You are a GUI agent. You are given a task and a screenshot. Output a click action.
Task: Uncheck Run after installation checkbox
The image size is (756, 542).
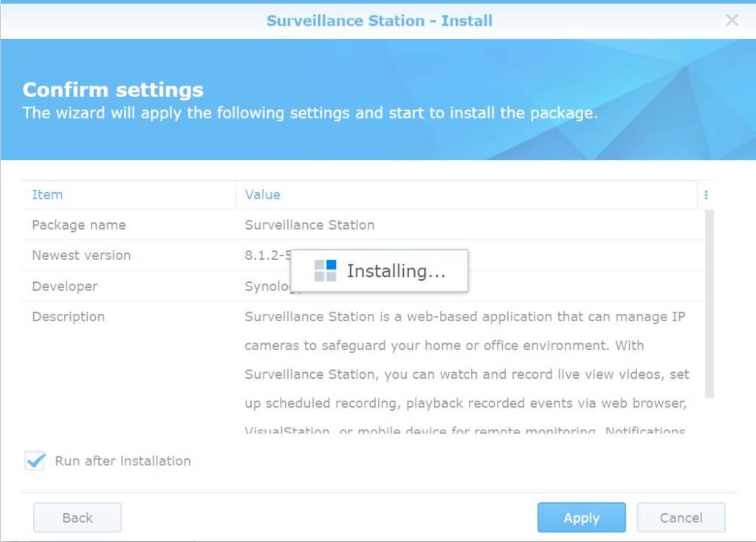(x=35, y=461)
